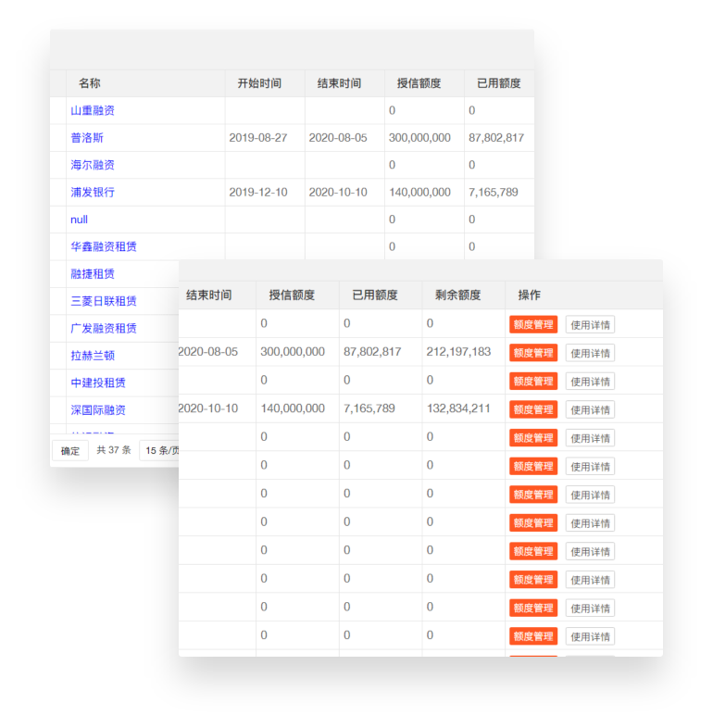Open the 三菱日联租赁 link
Viewport: 713px width, 728px height.
point(104,301)
